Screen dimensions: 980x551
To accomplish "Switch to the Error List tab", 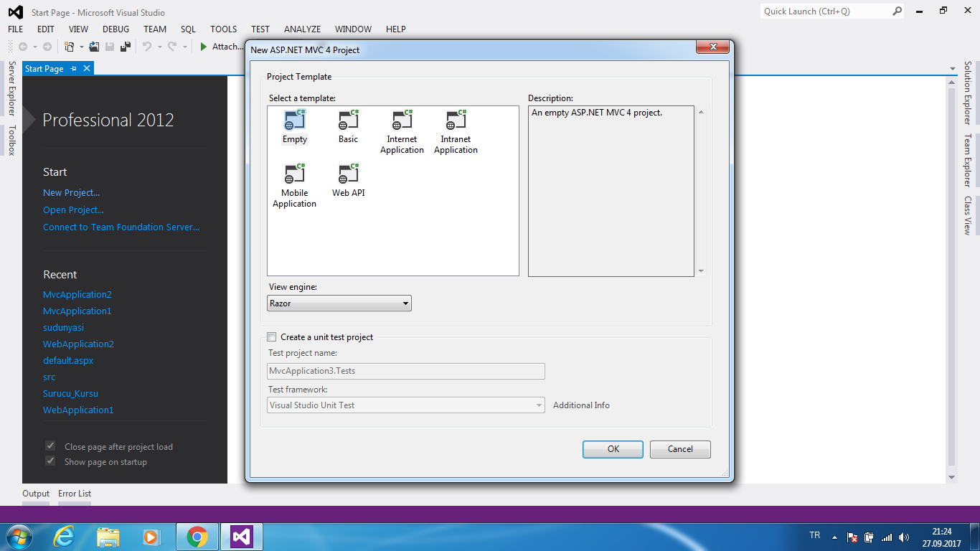I will (x=75, y=494).
